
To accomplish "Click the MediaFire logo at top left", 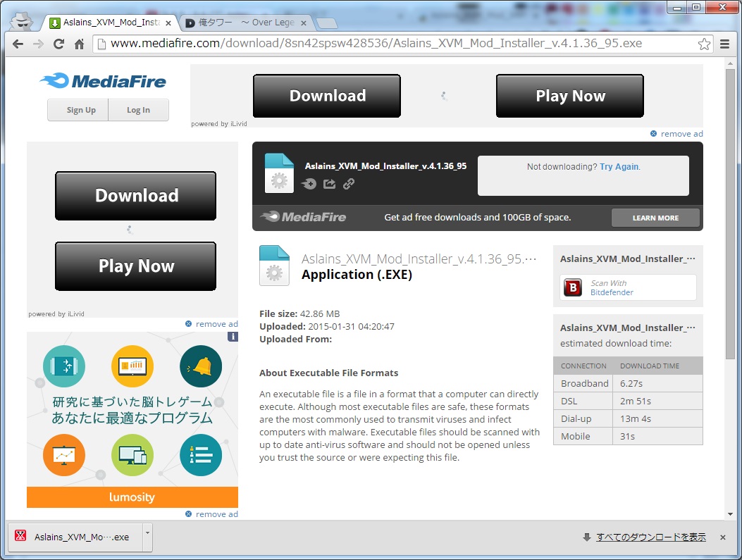I will click(103, 81).
